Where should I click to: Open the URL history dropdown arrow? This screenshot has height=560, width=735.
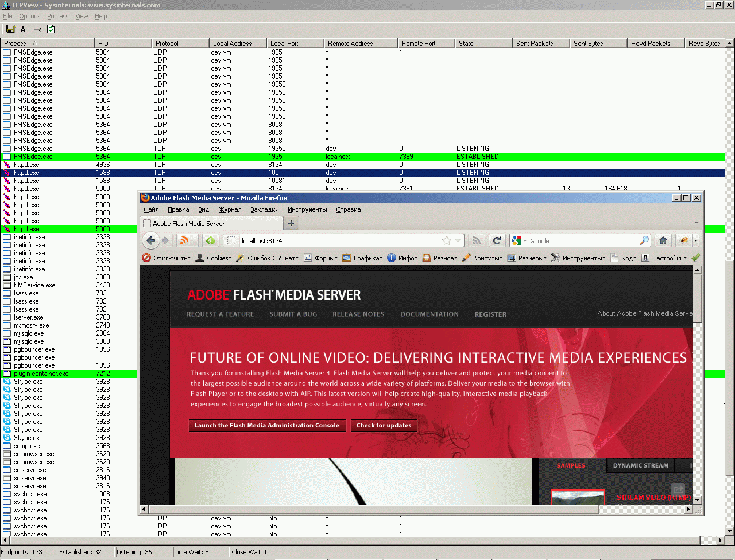coord(458,240)
